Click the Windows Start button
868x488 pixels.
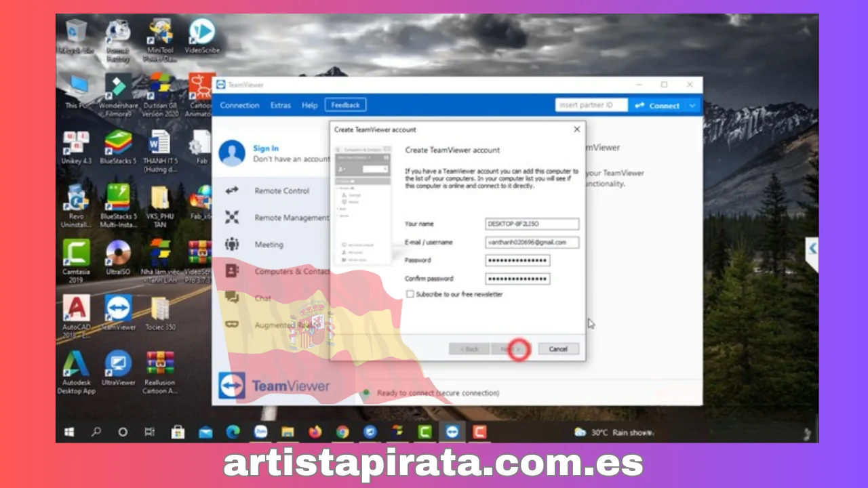click(68, 432)
